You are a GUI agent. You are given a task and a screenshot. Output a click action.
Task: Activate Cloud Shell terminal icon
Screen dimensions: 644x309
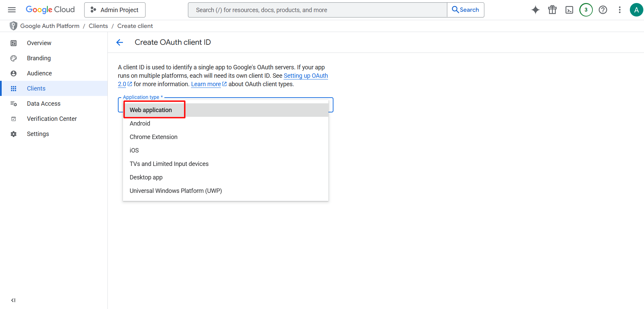(569, 10)
